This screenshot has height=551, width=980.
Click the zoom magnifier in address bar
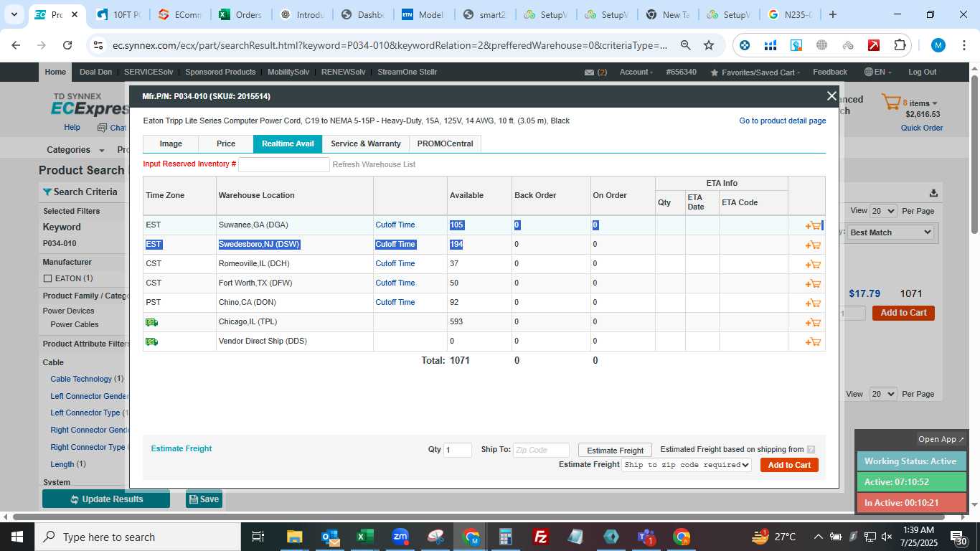click(686, 45)
